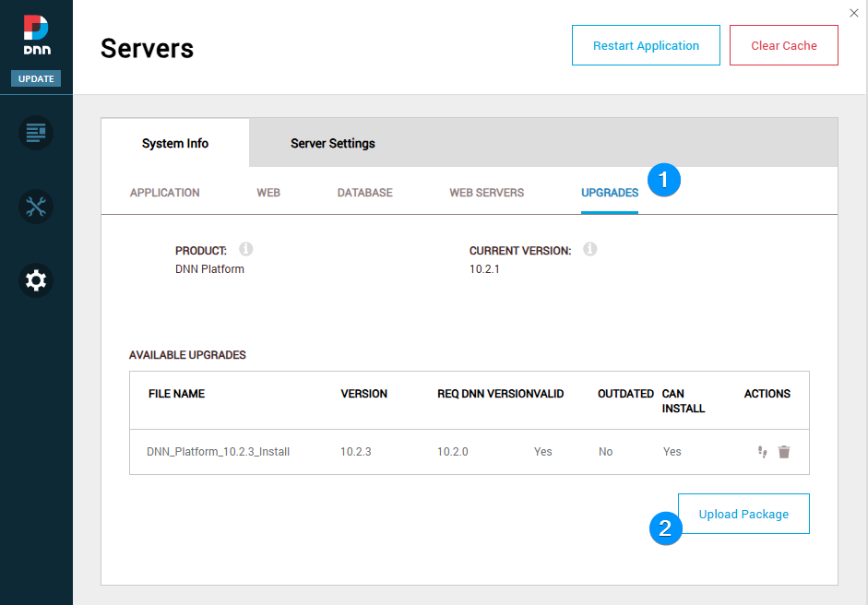Click the Restart Application button

(x=646, y=45)
